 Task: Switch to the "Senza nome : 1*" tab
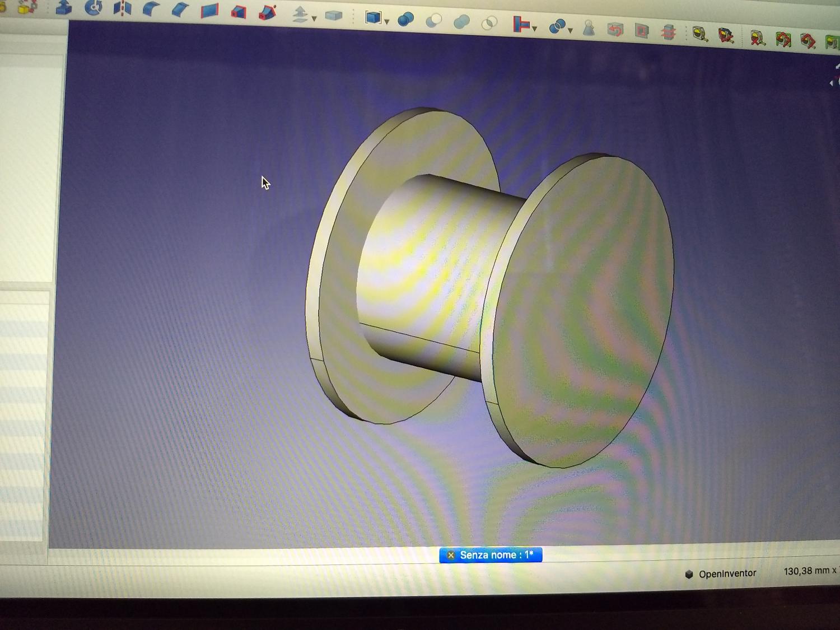pos(496,555)
